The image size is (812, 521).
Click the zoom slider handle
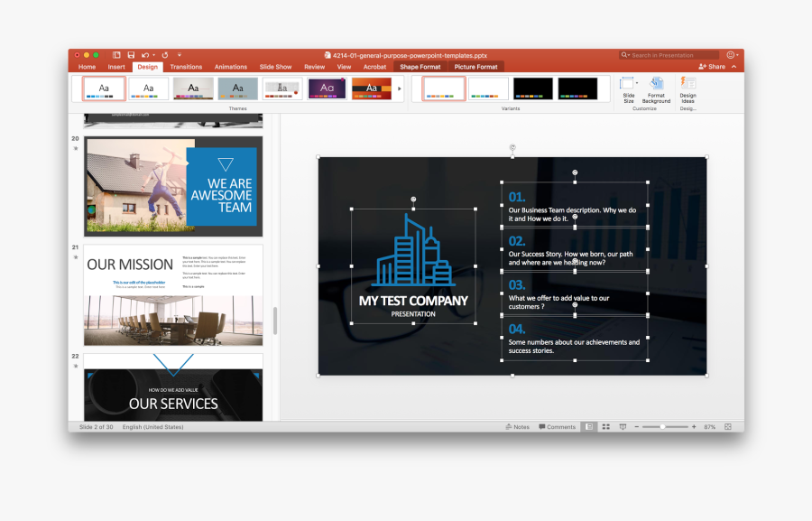pyautogui.click(x=663, y=426)
